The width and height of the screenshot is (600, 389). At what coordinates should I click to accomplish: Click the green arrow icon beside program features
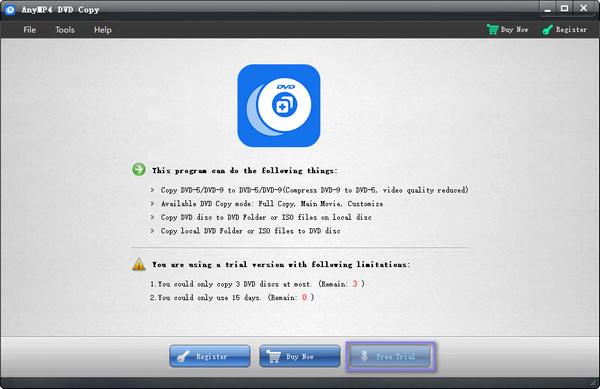click(139, 169)
